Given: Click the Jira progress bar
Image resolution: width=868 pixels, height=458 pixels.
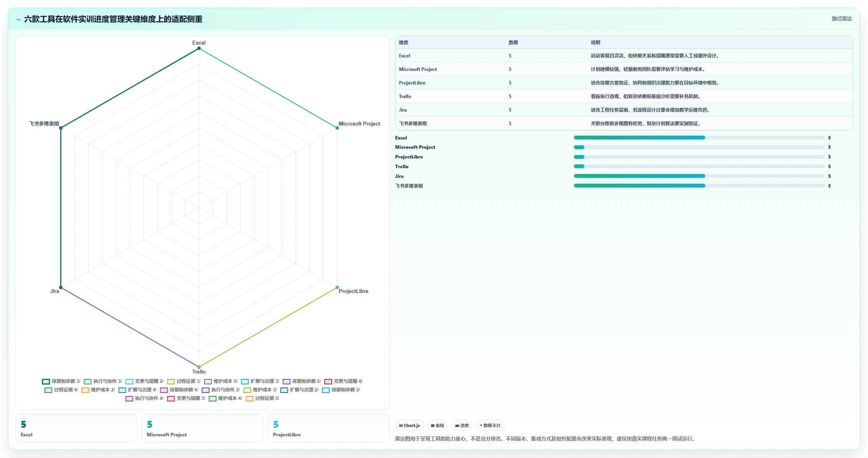Looking at the screenshot, I should 699,176.
